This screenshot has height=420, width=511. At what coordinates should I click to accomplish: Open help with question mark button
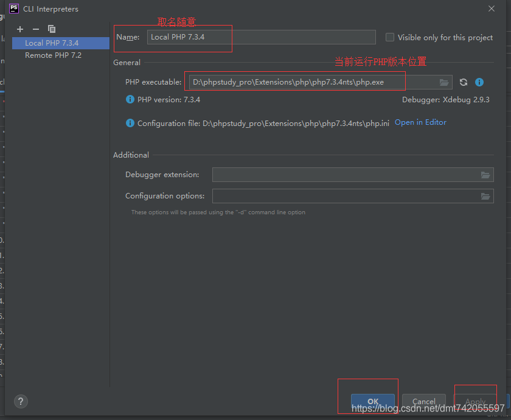pyautogui.click(x=21, y=401)
